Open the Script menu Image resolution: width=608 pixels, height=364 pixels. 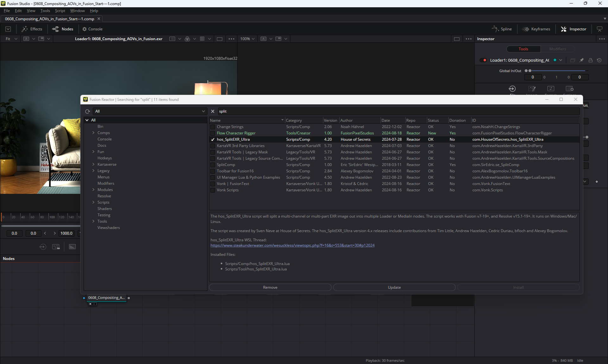pyautogui.click(x=60, y=11)
